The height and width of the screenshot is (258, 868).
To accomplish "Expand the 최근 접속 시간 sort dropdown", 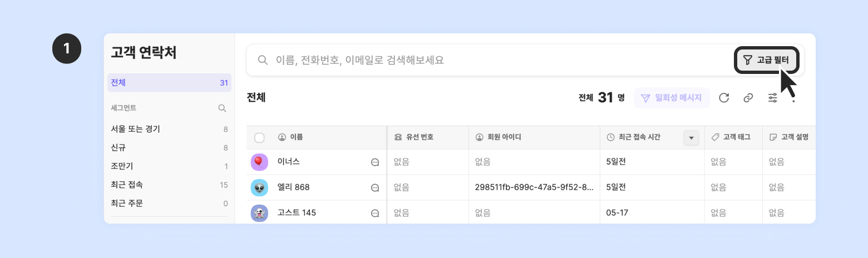I will (691, 138).
